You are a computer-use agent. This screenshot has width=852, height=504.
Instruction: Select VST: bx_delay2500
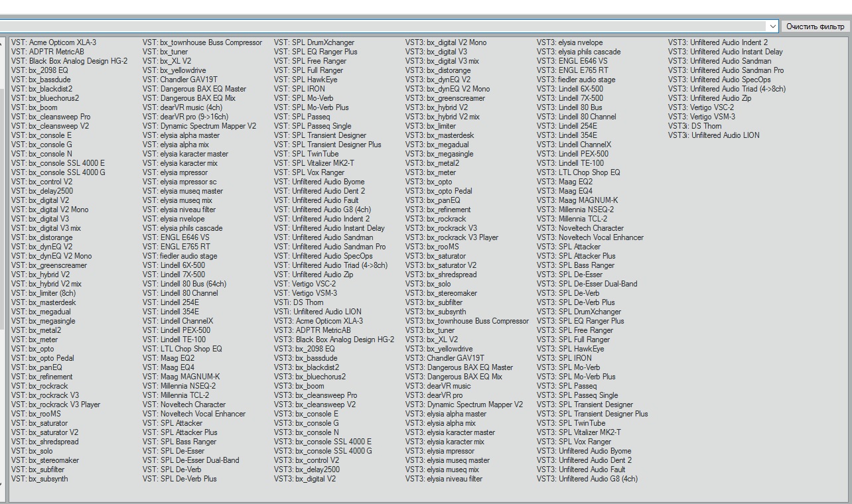[42, 191]
